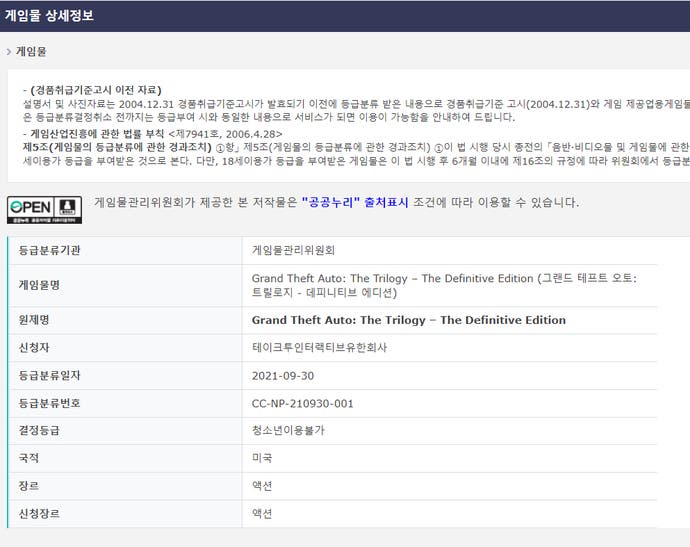Select the 액션 value in 신청장르 row
The height and width of the screenshot is (547, 690).
pyautogui.click(x=262, y=514)
